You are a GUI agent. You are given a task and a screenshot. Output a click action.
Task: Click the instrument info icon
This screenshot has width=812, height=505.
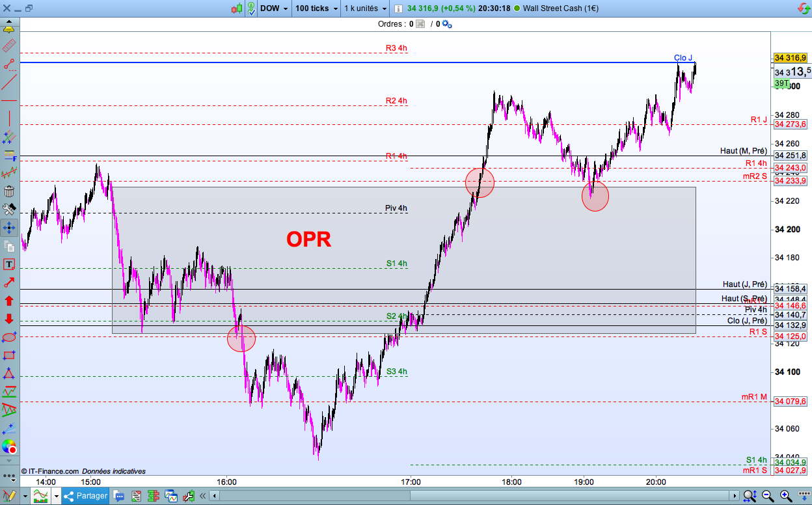398,8
